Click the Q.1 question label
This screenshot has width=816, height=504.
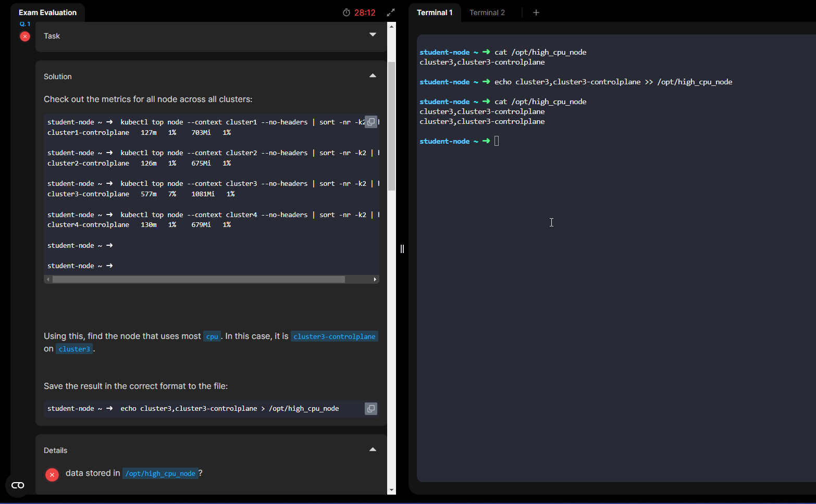pos(25,24)
